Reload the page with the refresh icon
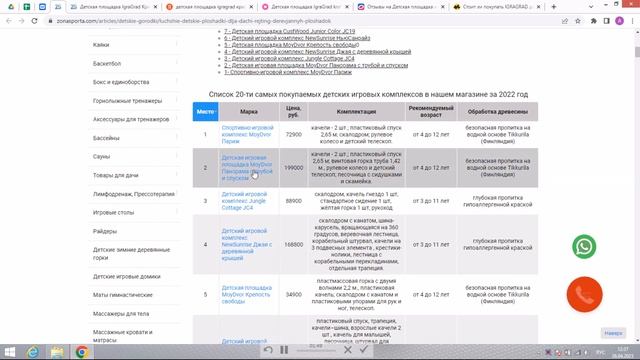Screen dimensions: 640x360 tap(35, 21)
